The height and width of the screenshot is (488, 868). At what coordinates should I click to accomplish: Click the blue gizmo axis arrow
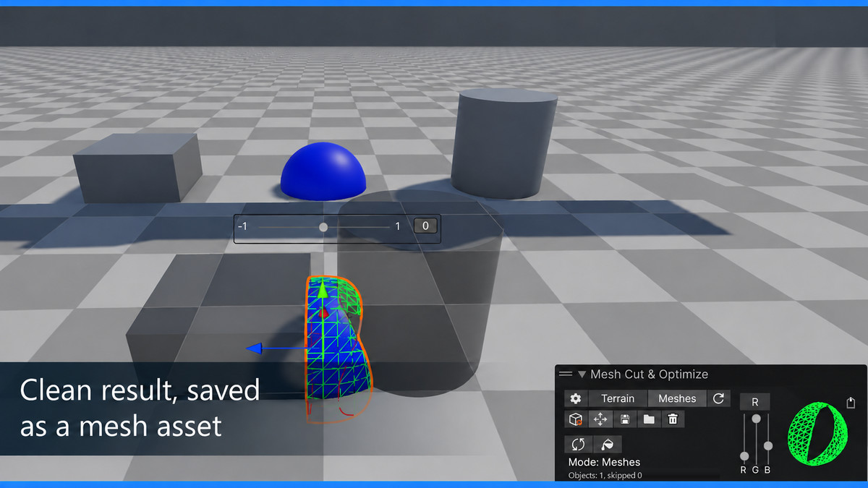pos(254,349)
